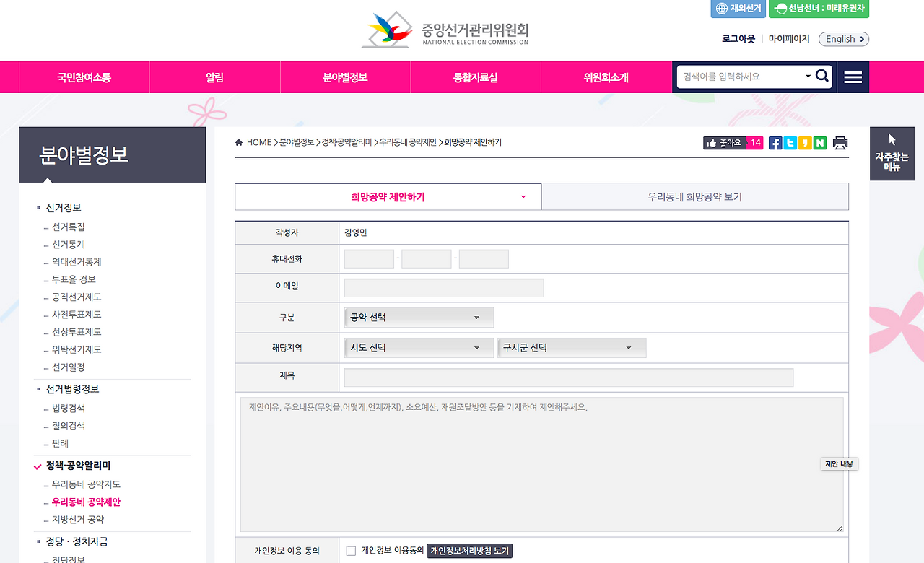Print the page using the printer icon
Screen dimensions: 924x563
[840, 142]
